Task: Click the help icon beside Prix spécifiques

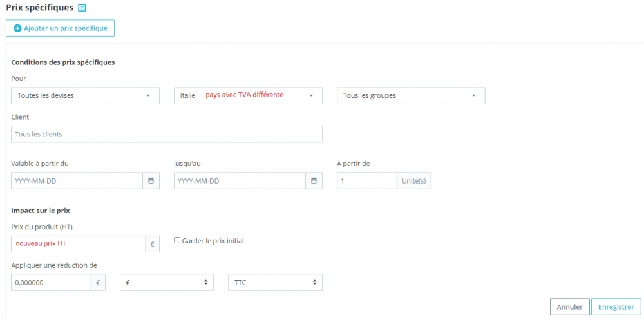Action: pos(81,8)
